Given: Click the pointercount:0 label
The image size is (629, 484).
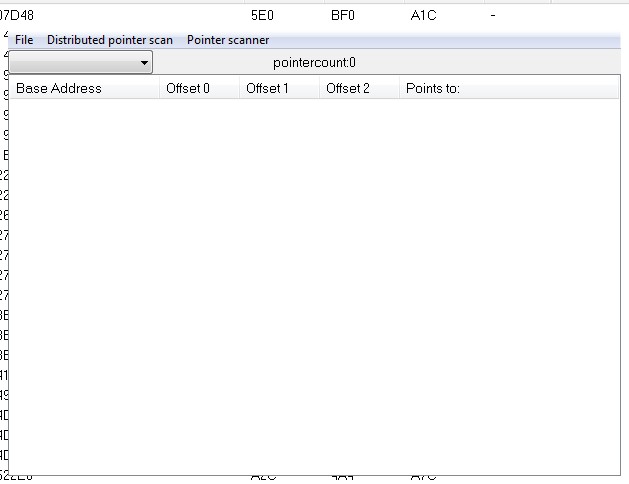Looking at the screenshot, I should click(314, 63).
